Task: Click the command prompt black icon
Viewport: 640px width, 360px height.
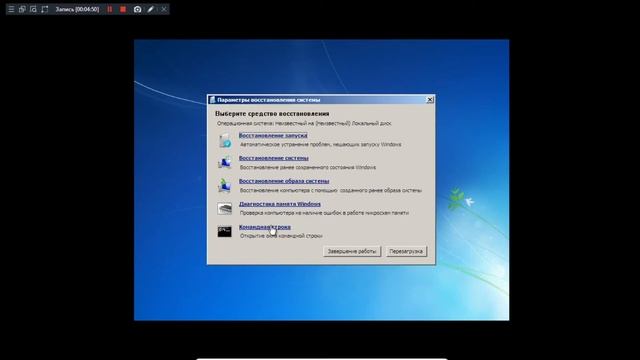Action: tap(224, 231)
